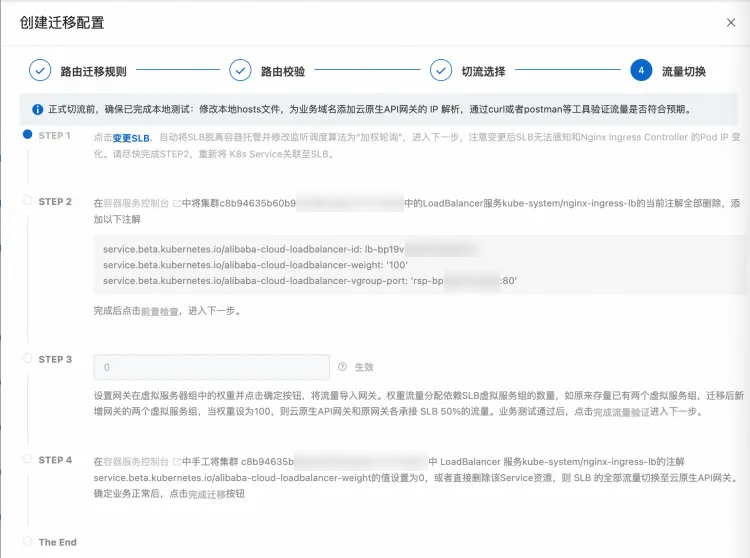The height and width of the screenshot is (558, 750).
Task: Select the 路由校验 step label
Action: 283,72
